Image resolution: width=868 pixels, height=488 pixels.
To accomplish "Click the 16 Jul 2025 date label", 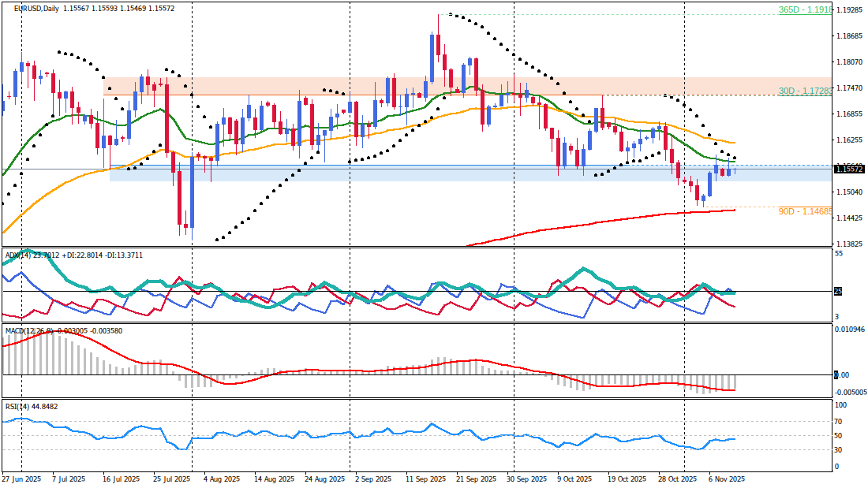I will pyautogui.click(x=122, y=479).
